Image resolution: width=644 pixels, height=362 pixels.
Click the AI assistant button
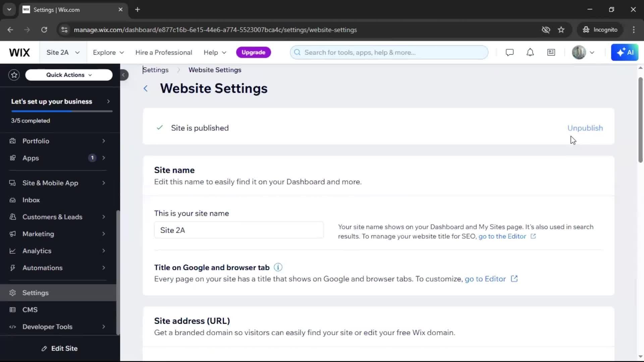[625, 52]
